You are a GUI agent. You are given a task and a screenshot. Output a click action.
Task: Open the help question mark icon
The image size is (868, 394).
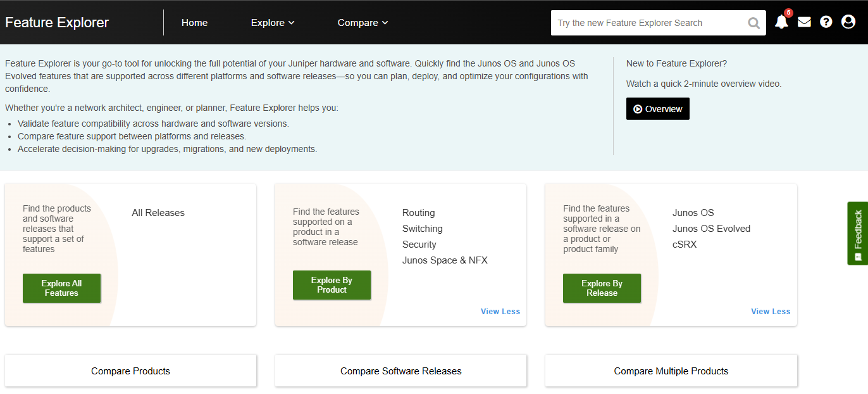point(826,22)
